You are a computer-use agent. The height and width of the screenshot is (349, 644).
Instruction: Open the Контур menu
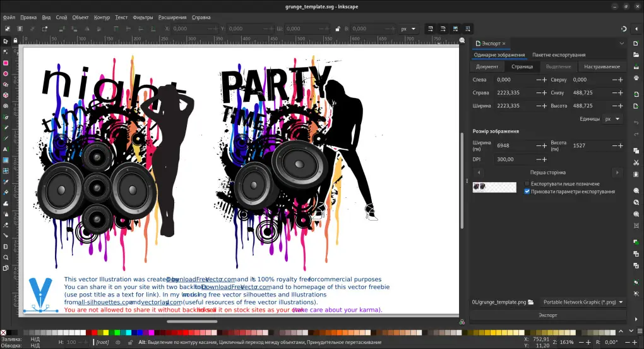tap(102, 17)
